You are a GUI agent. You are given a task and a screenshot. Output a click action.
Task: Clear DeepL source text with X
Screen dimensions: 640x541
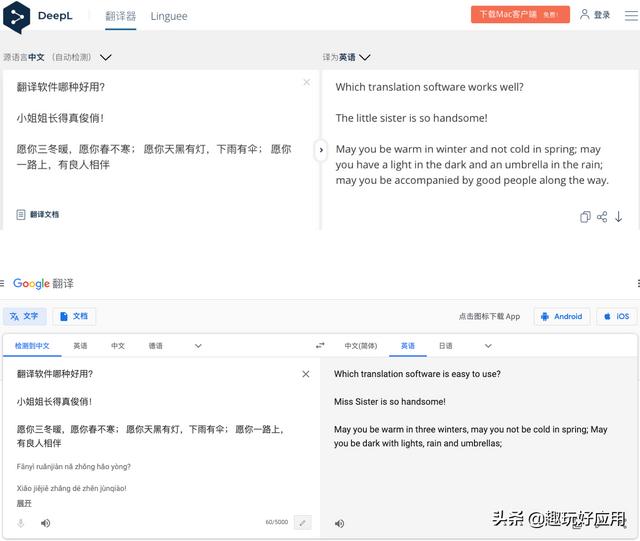(x=307, y=82)
